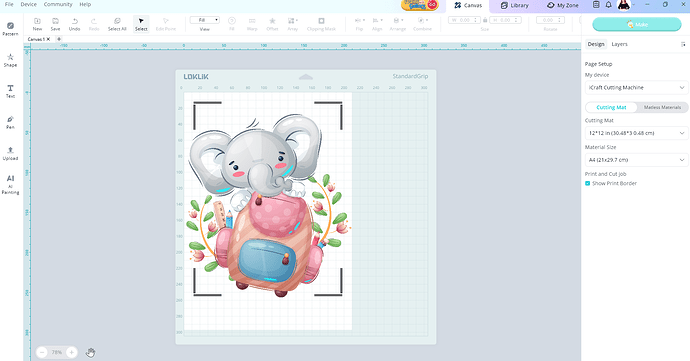
Task: Switch to the Library tab
Action: pyautogui.click(x=515, y=5)
